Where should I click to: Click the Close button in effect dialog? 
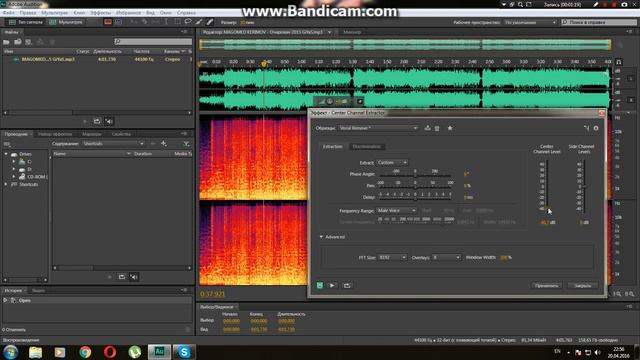pyautogui.click(x=582, y=285)
